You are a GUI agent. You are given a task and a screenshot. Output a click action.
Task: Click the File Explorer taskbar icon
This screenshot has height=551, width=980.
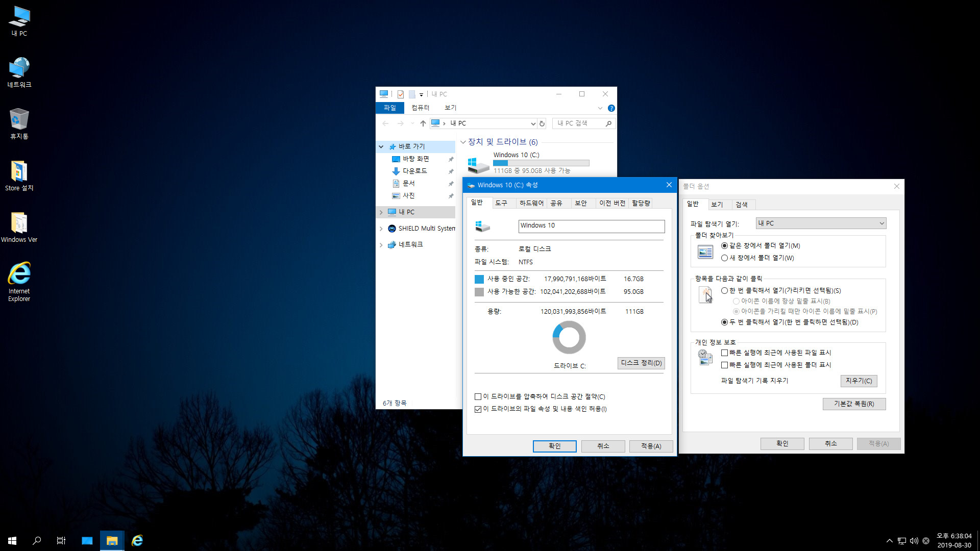point(112,540)
